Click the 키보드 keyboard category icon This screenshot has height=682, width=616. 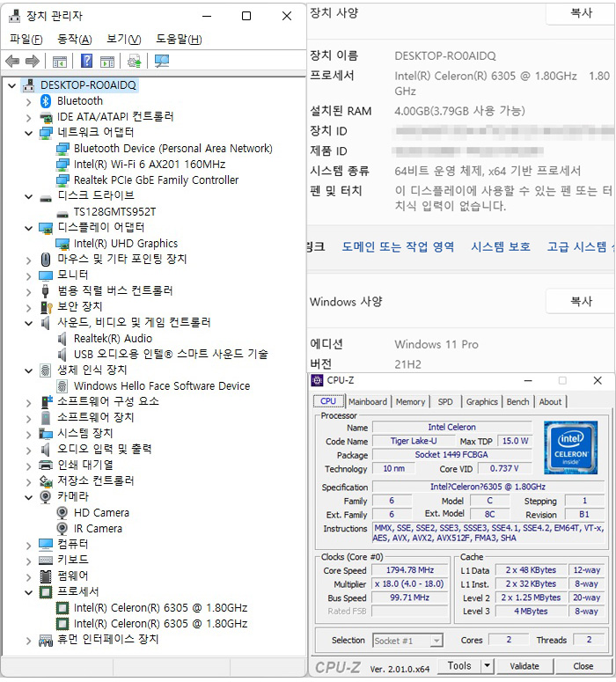pos(46,560)
